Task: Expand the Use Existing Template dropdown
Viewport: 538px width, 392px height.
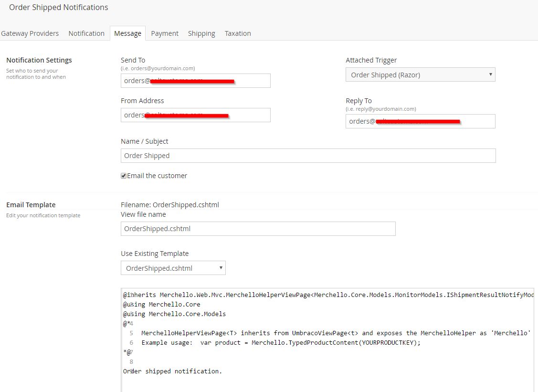Action: coord(173,268)
